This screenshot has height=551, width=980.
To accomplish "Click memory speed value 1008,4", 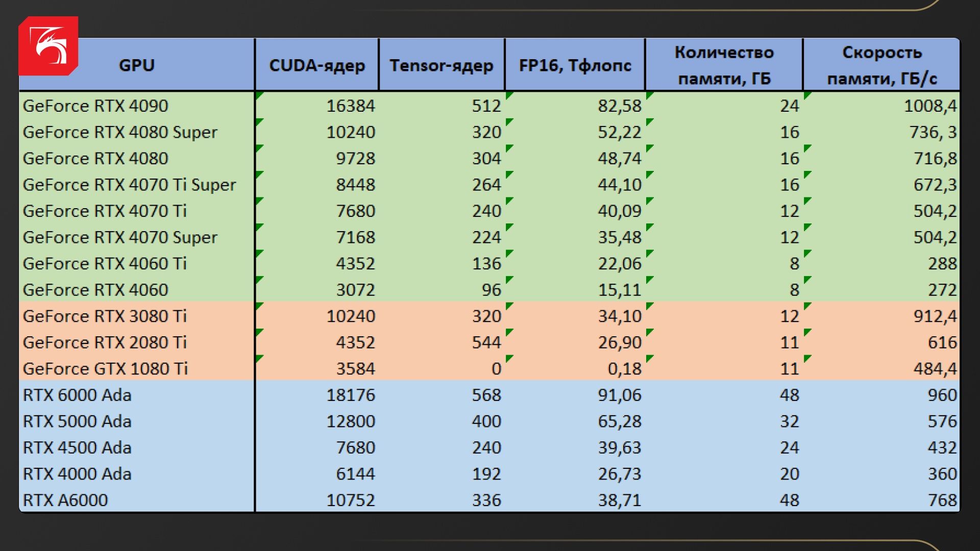I will pyautogui.click(x=929, y=106).
